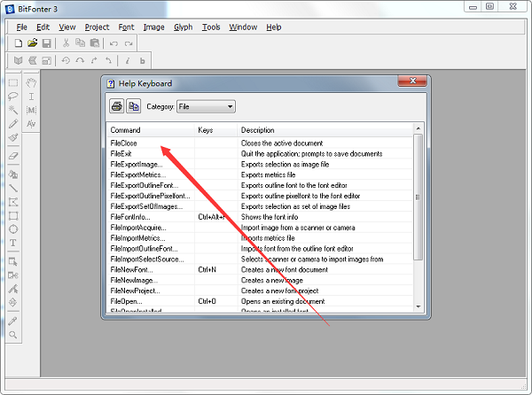
Task: Click the rotate counterclockwise circular arrow icon
Action: 66,60
